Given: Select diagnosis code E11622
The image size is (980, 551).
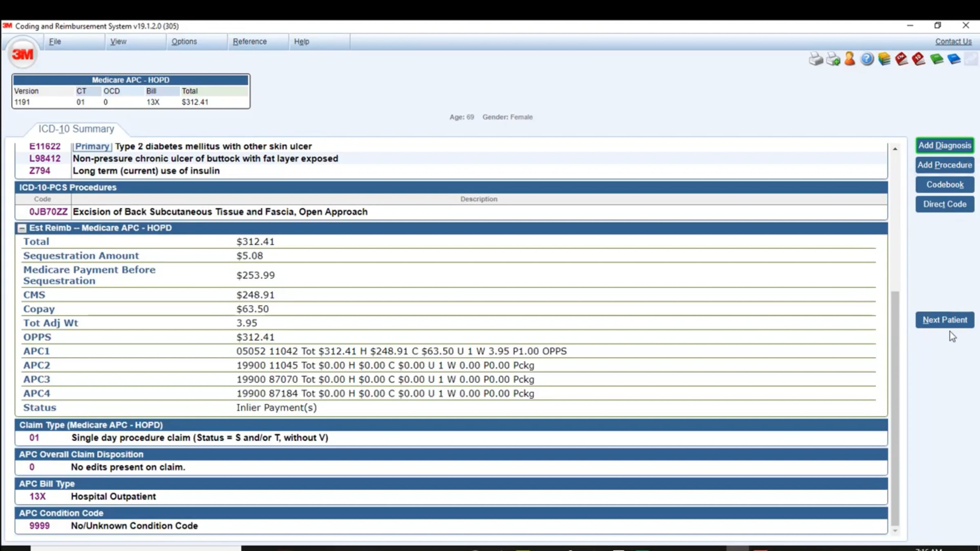Looking at the screenshot, I should (x=45, y=146).
